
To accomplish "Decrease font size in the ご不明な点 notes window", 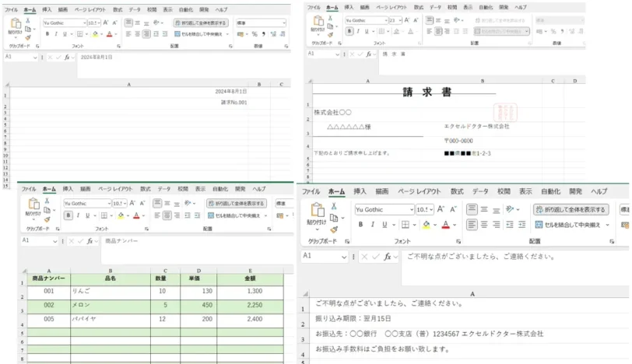I will [x=453, y=209].
